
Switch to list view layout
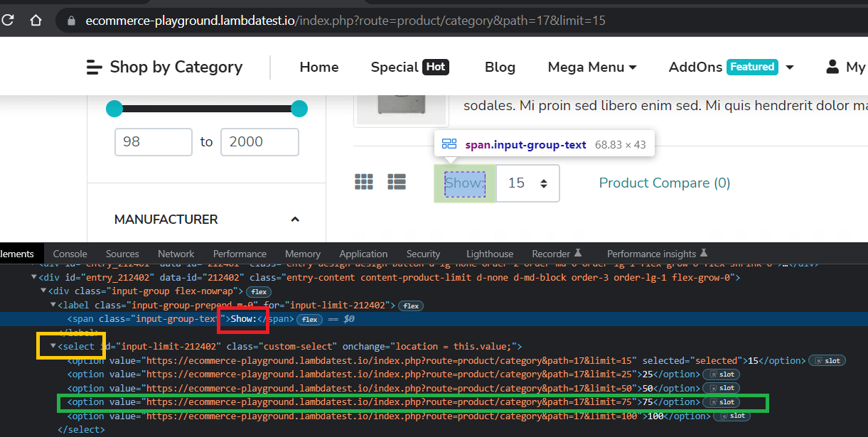point(397,182)
